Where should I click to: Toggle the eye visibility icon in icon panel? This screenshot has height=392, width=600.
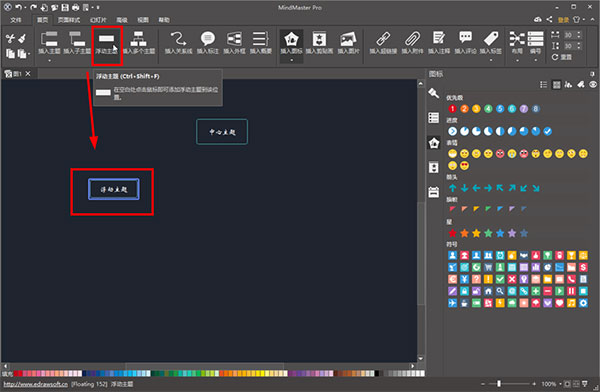593,85
